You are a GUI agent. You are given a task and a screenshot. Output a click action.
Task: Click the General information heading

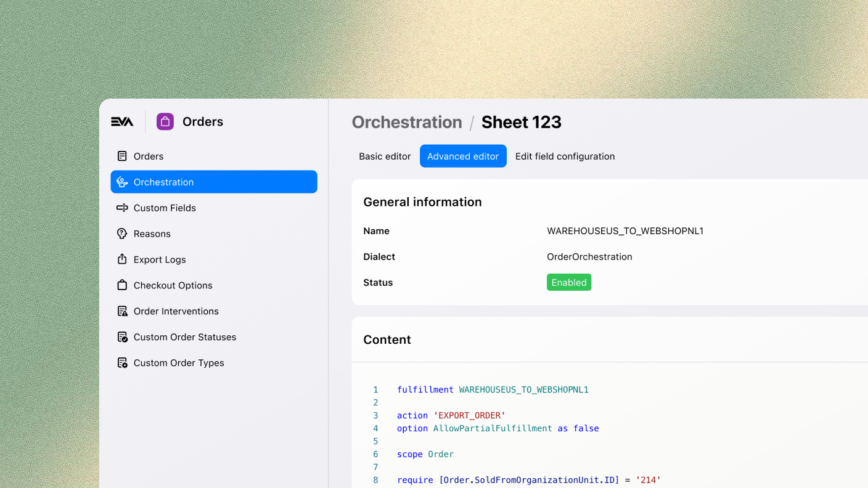[x=422, y=202]
